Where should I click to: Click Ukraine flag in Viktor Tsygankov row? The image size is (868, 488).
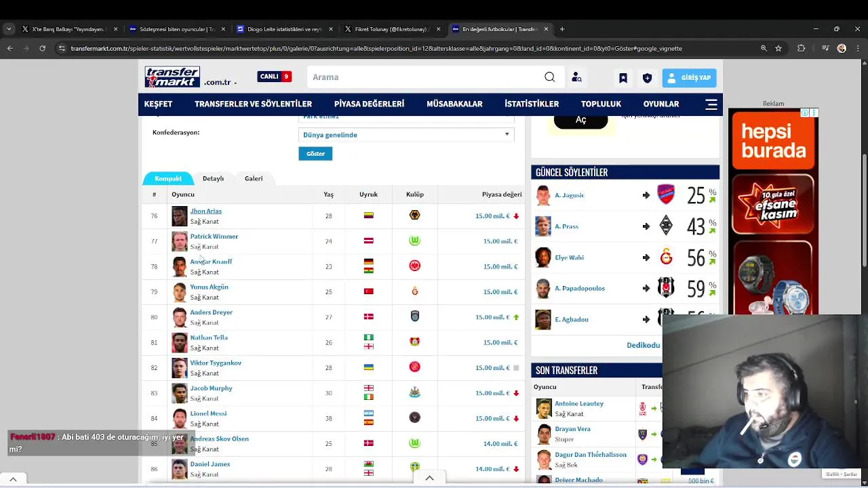click(x=368, y=367)
